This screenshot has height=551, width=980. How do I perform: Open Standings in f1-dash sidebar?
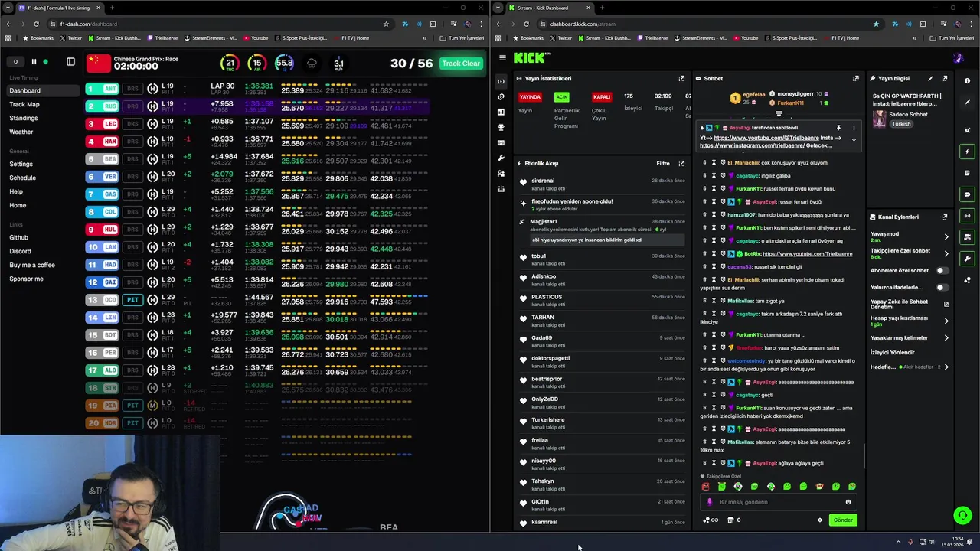click(23, 118)
